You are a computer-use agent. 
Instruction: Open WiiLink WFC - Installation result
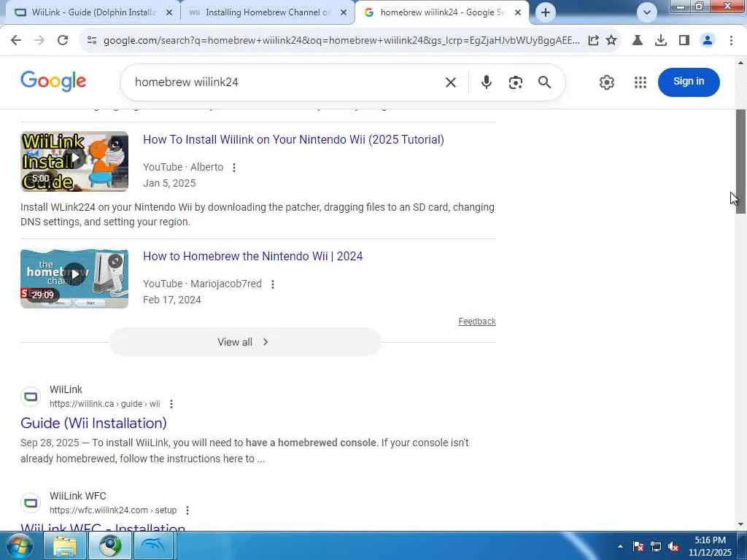[103, 527]
